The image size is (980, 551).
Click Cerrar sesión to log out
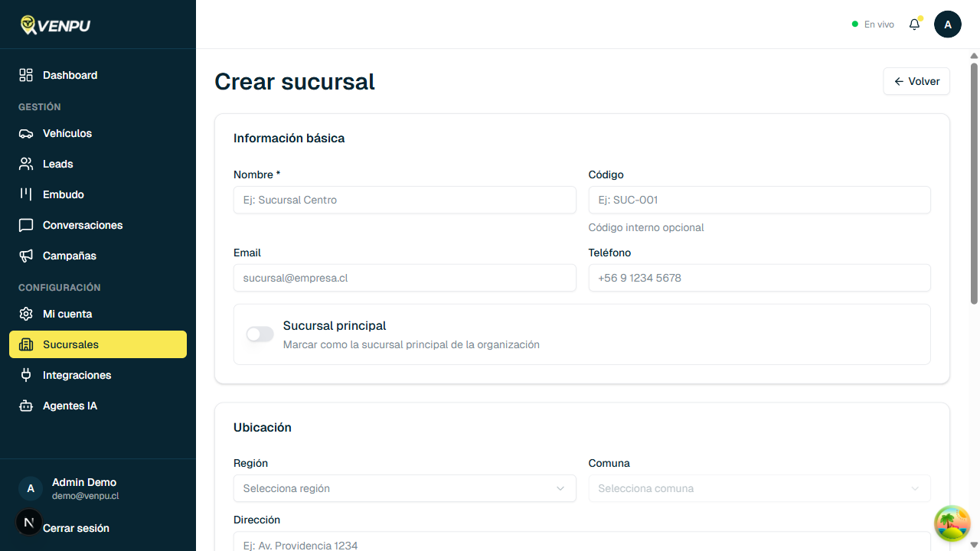click(x=76, y=528)
